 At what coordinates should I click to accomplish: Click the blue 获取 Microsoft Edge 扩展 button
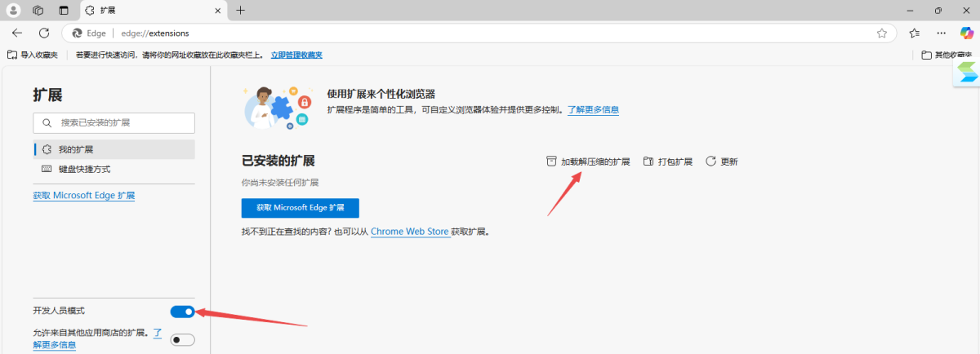tap(300, 208)
